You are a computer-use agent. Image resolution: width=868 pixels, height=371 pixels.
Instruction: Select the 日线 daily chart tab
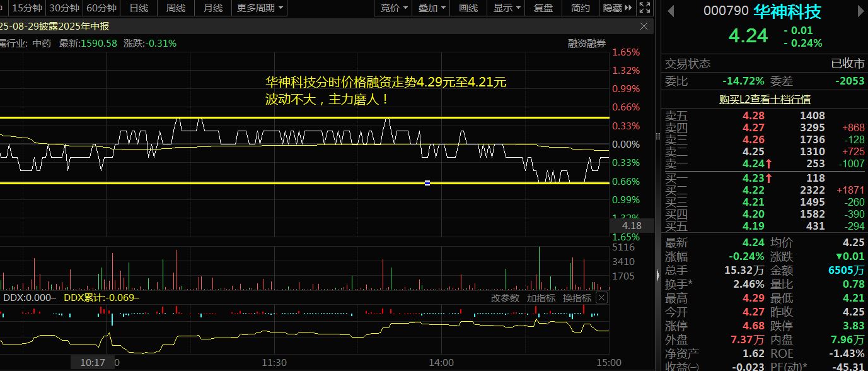[139, 8]
